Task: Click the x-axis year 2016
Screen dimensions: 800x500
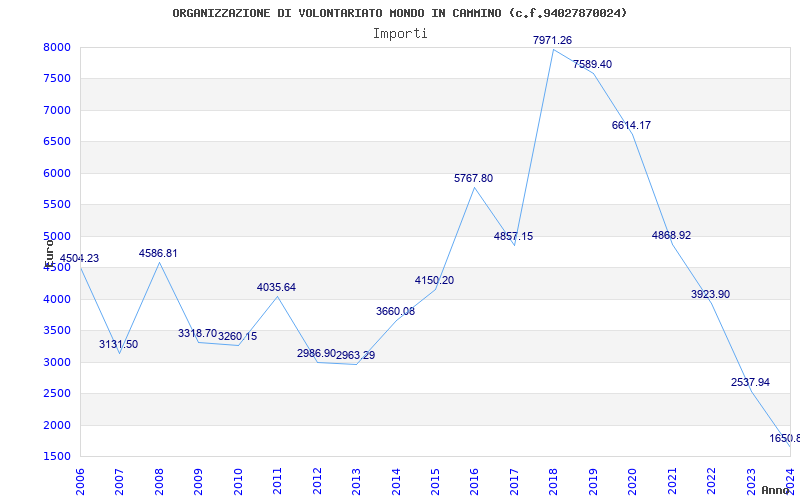Action: 474,480
